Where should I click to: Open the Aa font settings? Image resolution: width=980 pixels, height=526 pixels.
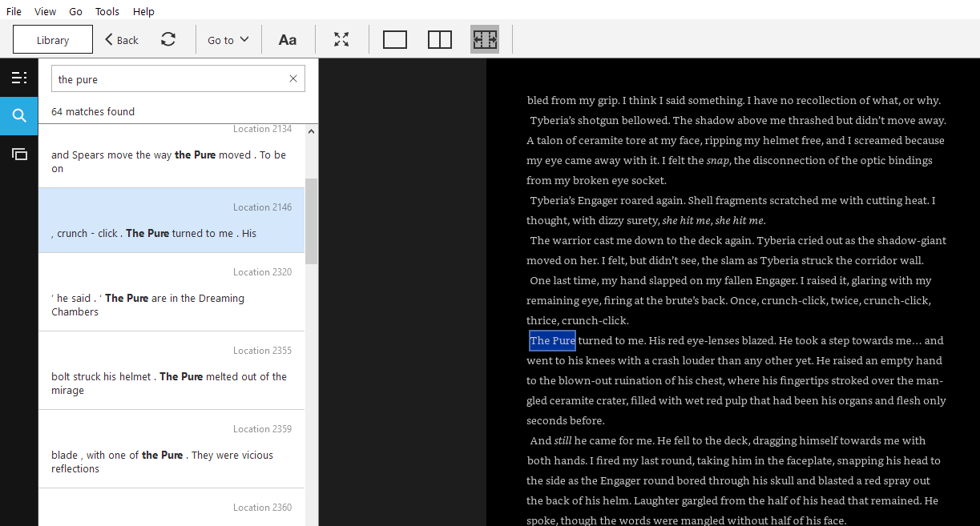coord(288,39)
